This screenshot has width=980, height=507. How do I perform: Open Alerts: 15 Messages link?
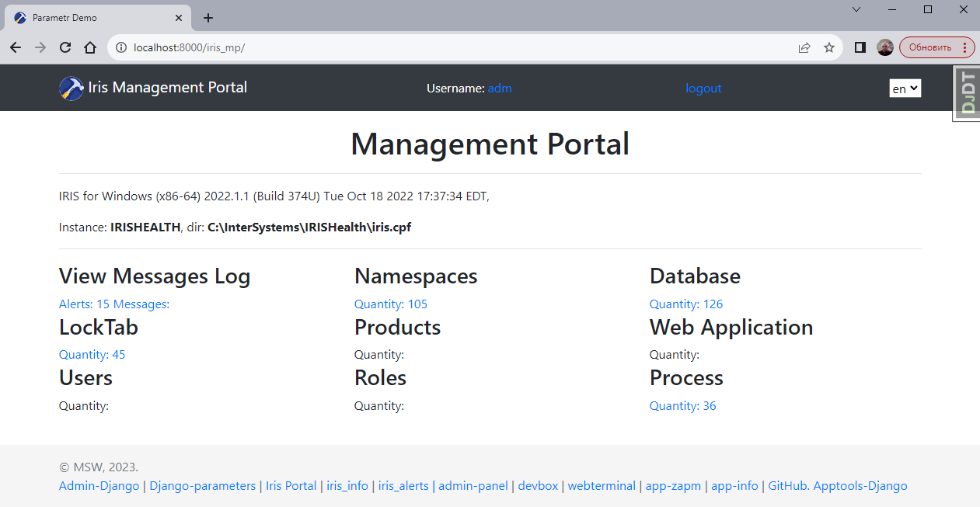tap(114, 304)
